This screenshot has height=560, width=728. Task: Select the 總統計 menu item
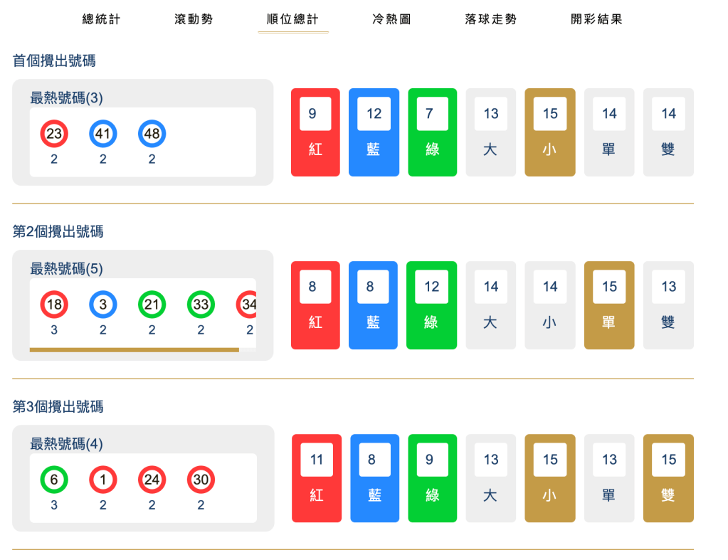pyautogui.click(x=100, y=20)
